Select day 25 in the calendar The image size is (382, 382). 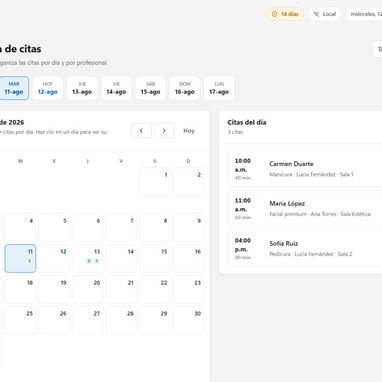tap(20, 320)
